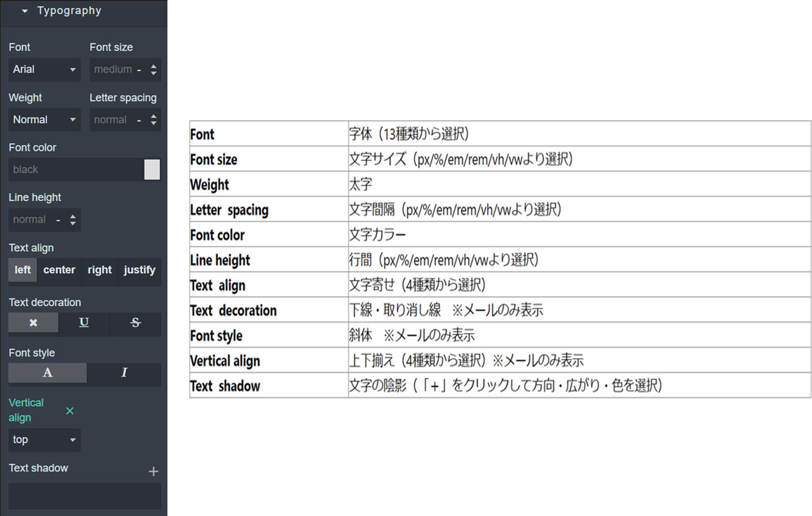Screen dimensions: 812x516
Task: Open the Weight dropdown showing Normal
Action: (x=44, y=120)
